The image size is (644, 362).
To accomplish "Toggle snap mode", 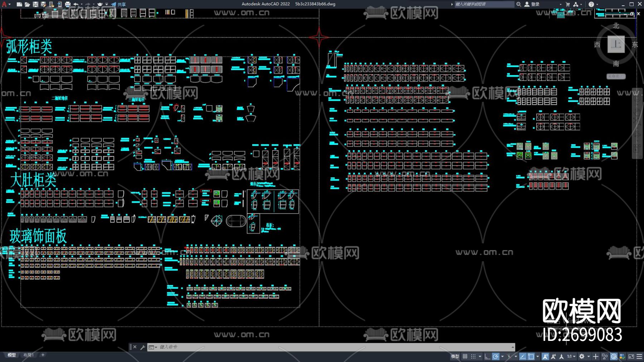I will (x=473, y=356).
